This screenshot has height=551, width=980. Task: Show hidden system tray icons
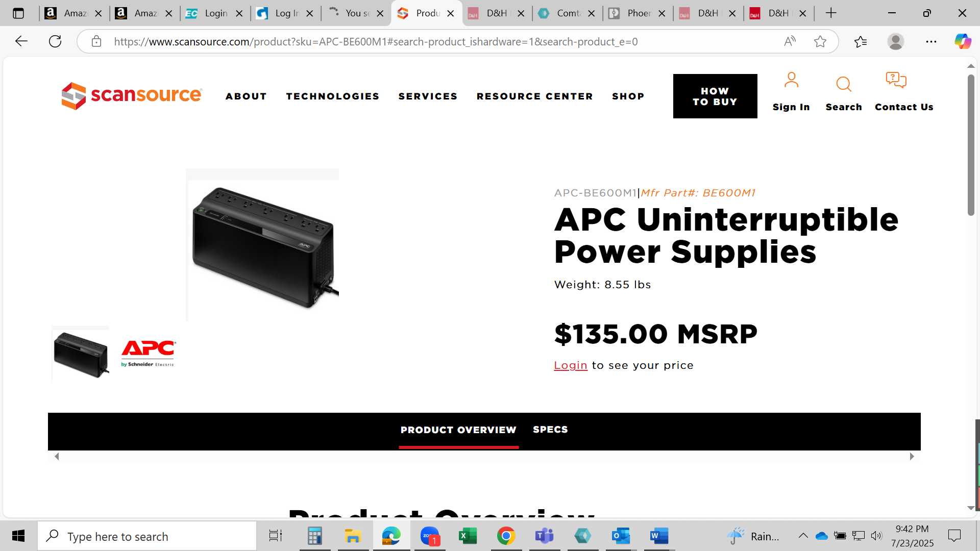[803, 536]
